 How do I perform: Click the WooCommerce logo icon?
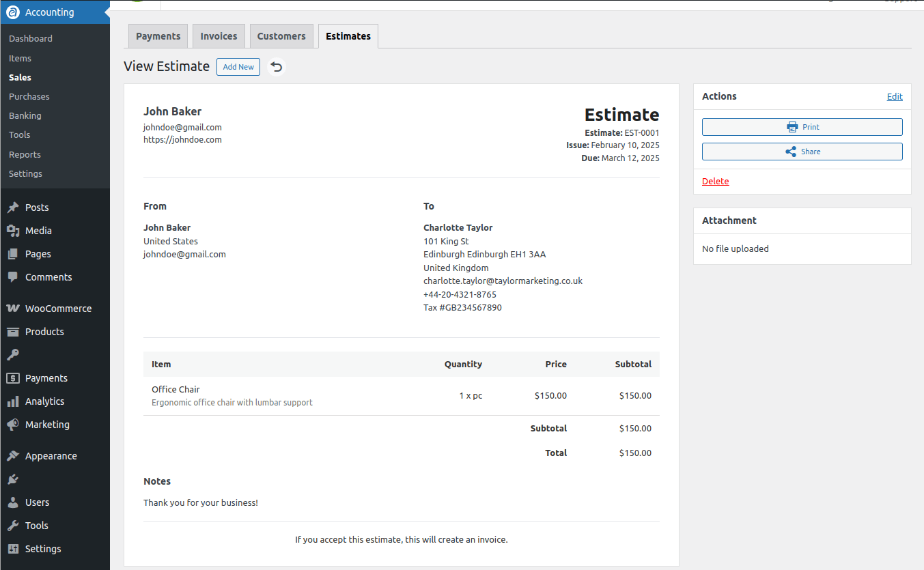click(13, 309)
